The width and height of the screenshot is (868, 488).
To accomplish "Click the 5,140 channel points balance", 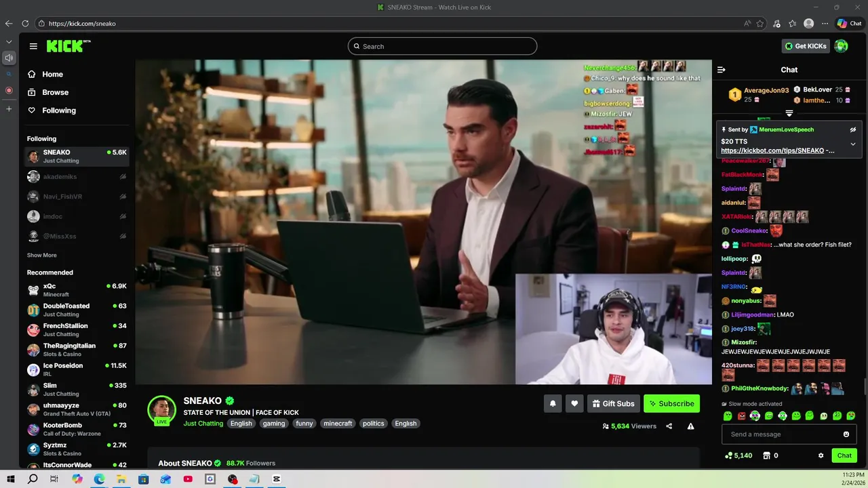I will coord(738,455).
